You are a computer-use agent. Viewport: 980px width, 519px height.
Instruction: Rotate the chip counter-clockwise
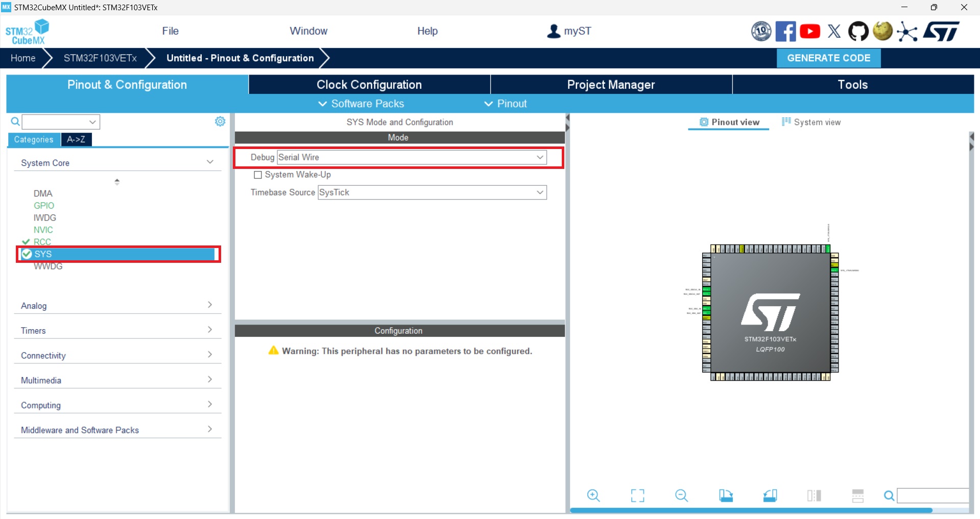(770, 495)
